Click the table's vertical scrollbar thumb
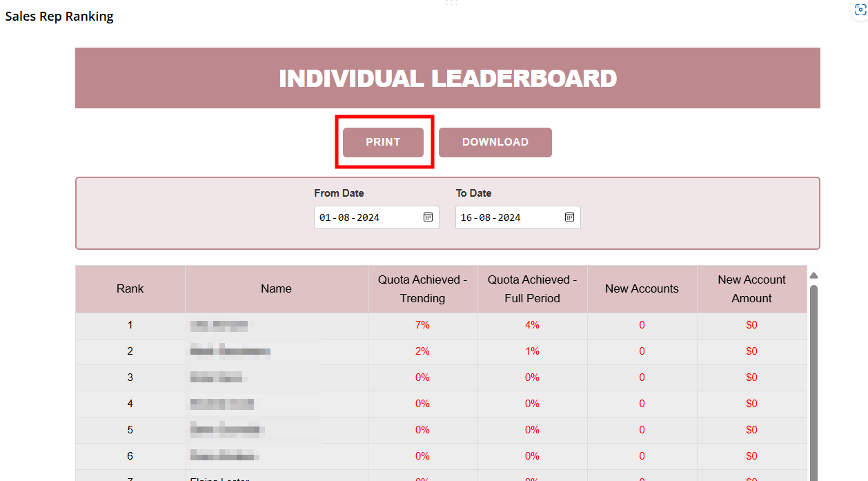Image resolution: width=868 pixels, height=481 pixels. 813,380
